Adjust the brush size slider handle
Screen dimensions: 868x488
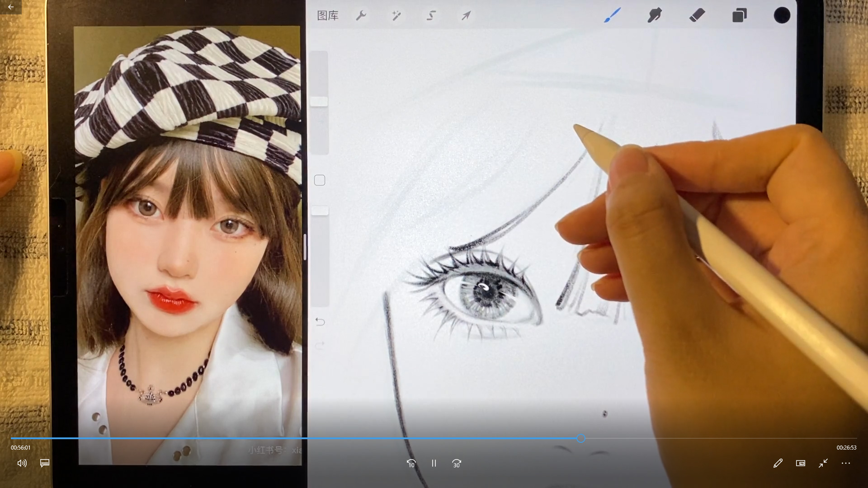(x=319, y=102)
